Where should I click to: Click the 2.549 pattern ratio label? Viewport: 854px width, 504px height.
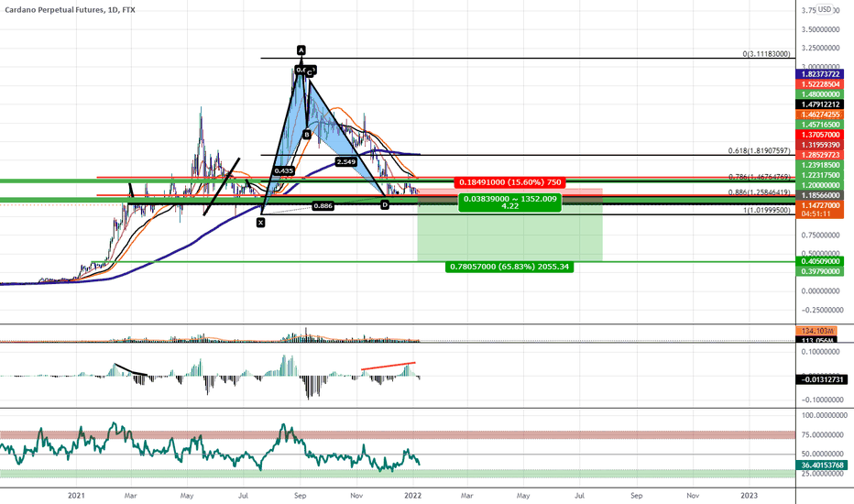tap(345, 162)
